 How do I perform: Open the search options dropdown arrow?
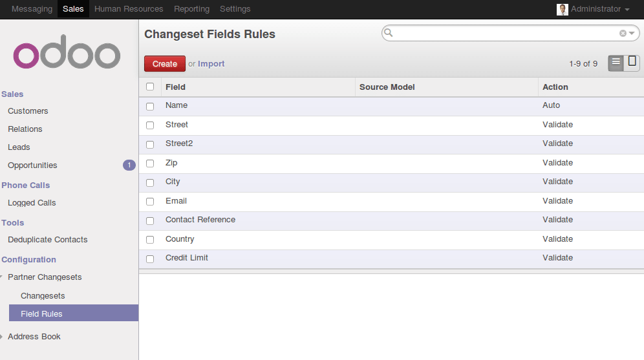tap(632, 33)
